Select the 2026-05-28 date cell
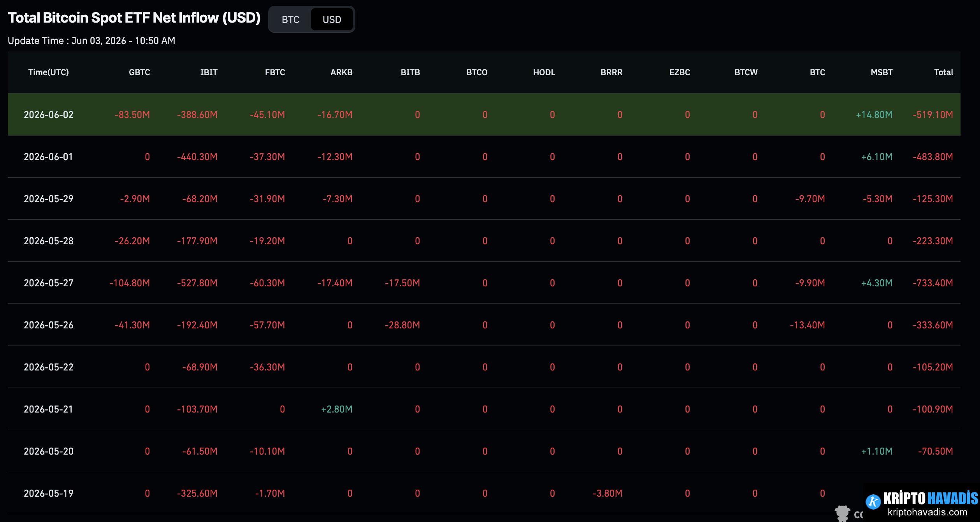Screen dimensions: 980x522 click(49, 241)
